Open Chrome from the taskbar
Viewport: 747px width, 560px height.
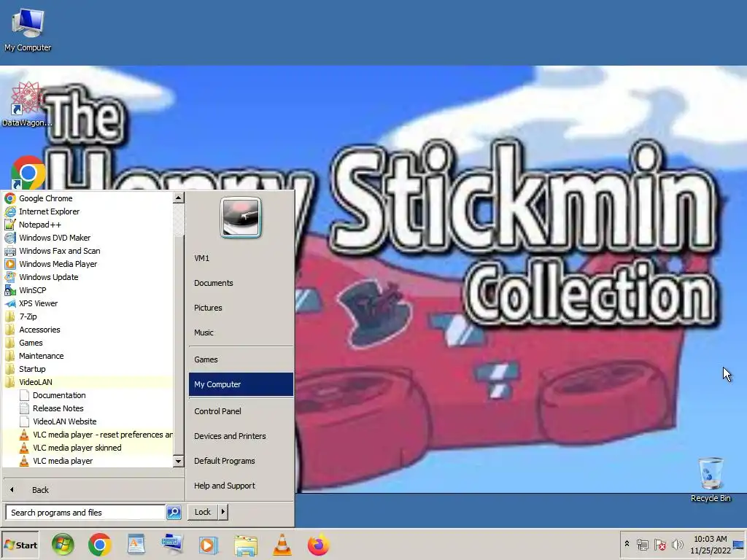(99, 545)
